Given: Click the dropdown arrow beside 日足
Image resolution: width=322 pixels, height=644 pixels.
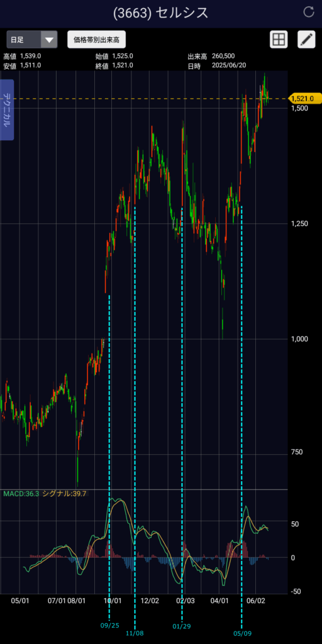Looking at the screenshot, I should 49,40.
